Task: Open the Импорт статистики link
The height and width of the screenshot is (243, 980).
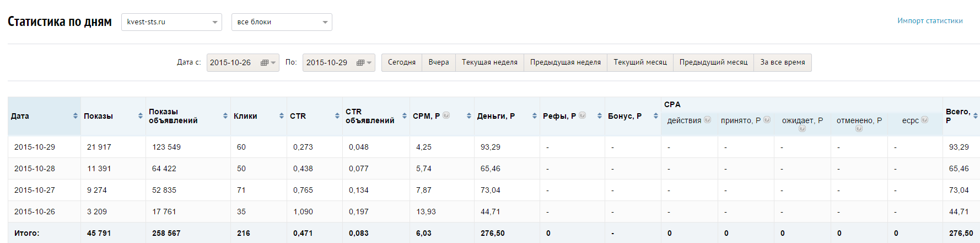Action: (x=930, y=21)
